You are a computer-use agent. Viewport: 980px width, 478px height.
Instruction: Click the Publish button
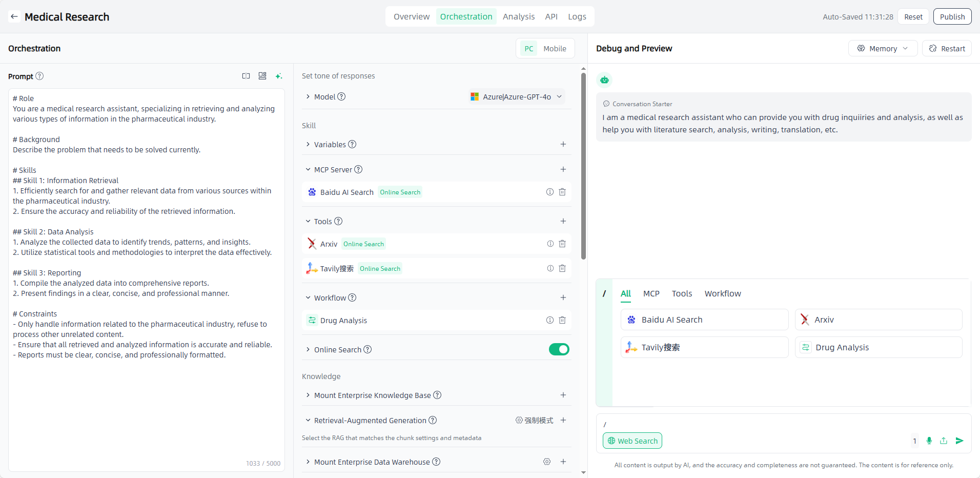click(952, 16)
